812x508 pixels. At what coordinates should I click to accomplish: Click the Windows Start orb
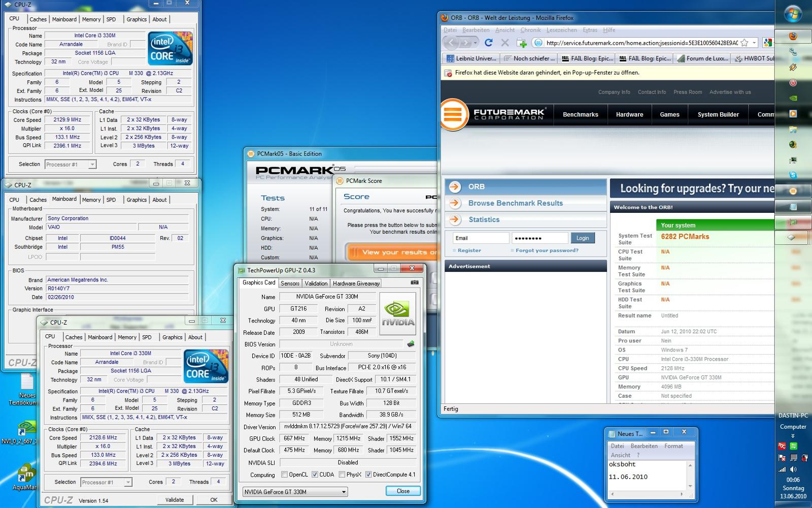tap(793, 14)
